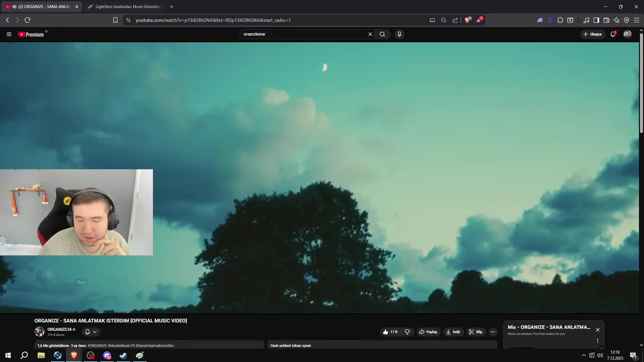Open YouTube notifications bell
This screenshot has height=362, width=644.
pyautogui.click(x=613, y=34)
